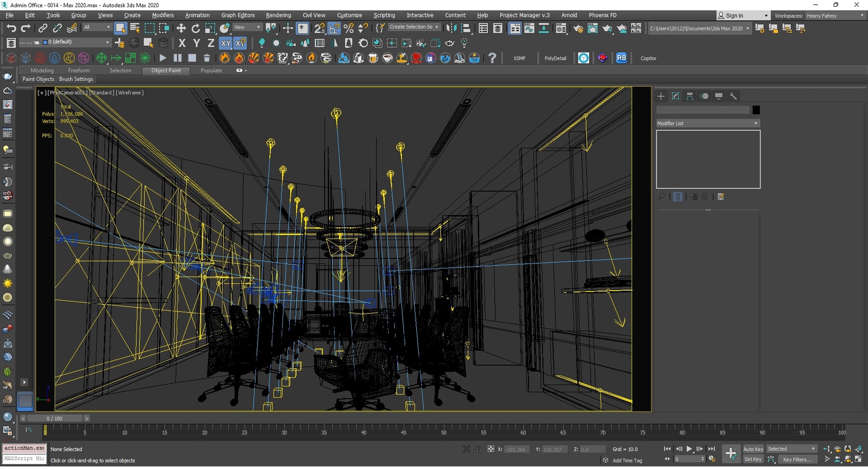Play the animation from timeline controls
The height and width of the screenshot is (470, 868).
[689, 449]
